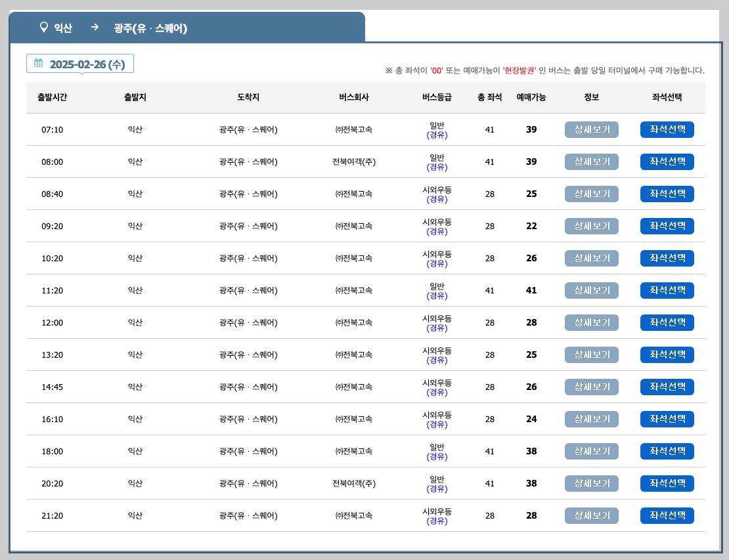Click the (경유) link for the 11:20 bus
This screenshot has width=729, height=560.
[437, 296]
